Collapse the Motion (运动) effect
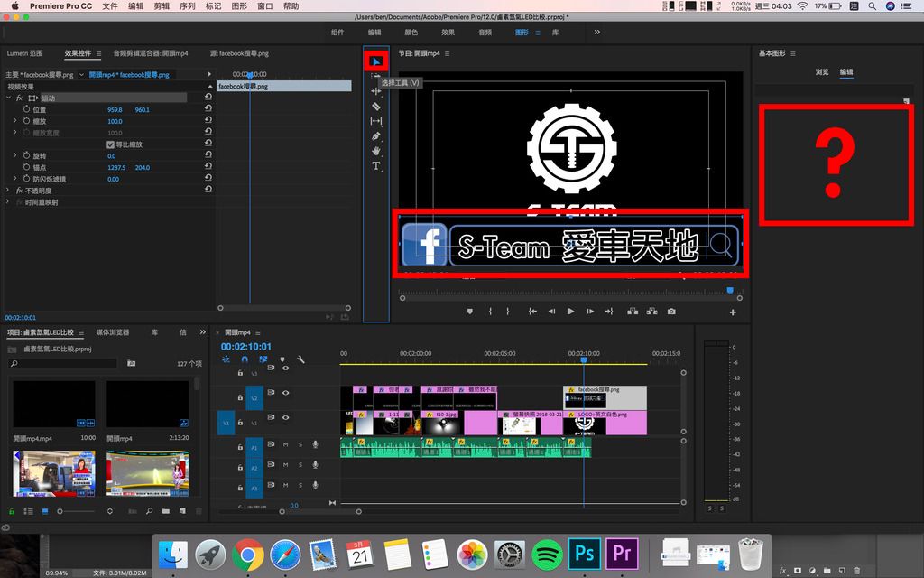924x578 pixels. coord(8,98)
